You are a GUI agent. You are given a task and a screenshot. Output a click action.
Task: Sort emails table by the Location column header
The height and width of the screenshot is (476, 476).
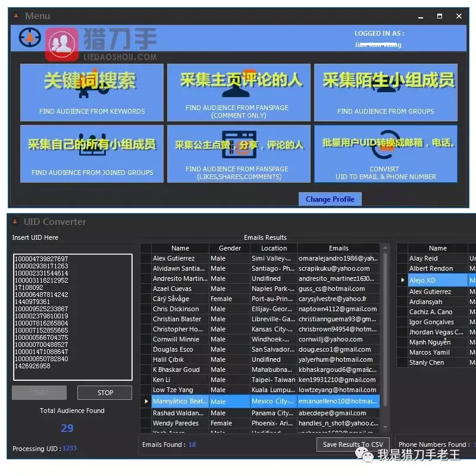coord(274,248)
